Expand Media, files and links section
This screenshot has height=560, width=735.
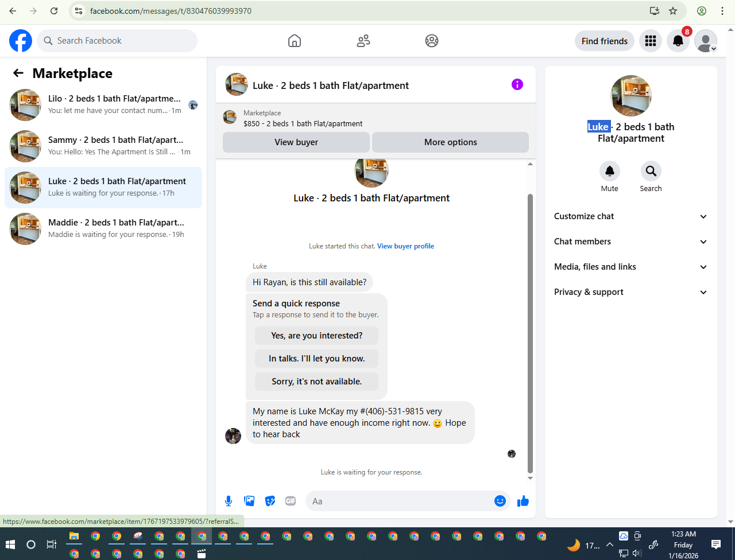[630, 267]
